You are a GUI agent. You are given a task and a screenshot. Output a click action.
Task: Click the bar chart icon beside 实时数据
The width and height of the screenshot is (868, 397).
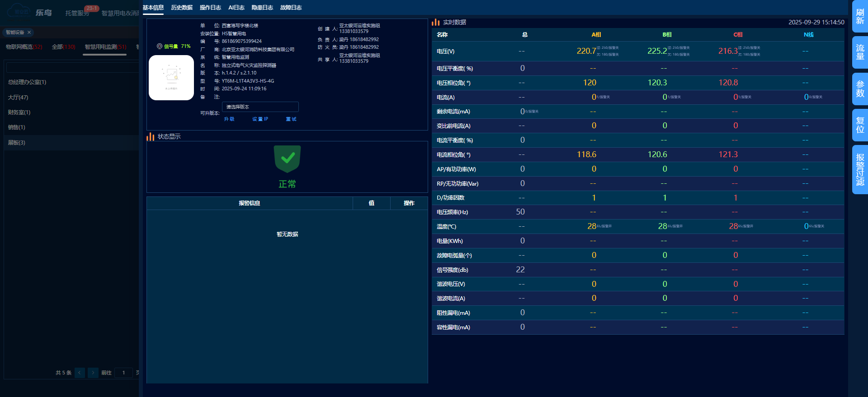coord(435,22)
